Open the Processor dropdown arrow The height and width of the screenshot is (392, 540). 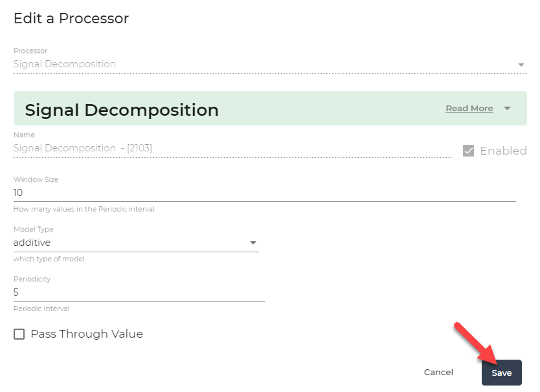point(521,64)
